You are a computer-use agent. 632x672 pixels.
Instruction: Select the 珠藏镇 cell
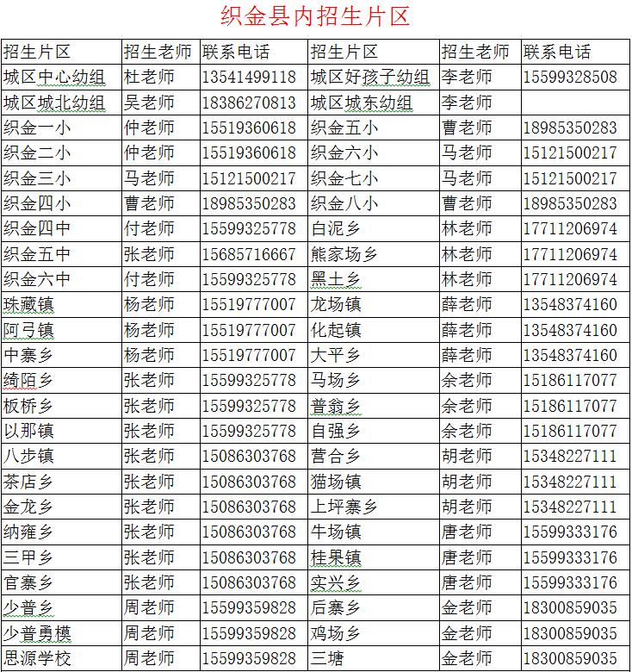(62, 305)
